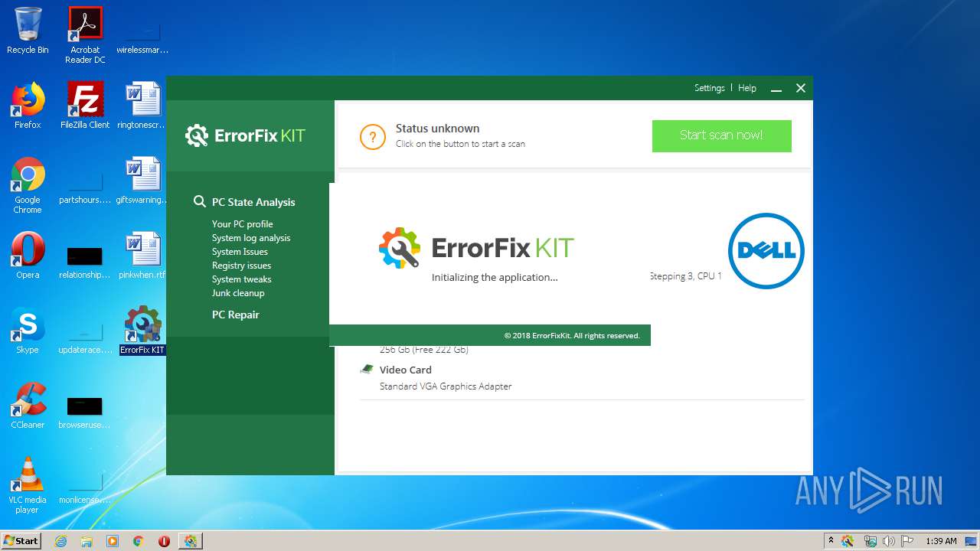
Task: Click the status unknown question mark icon
Action: coord(372,137)
